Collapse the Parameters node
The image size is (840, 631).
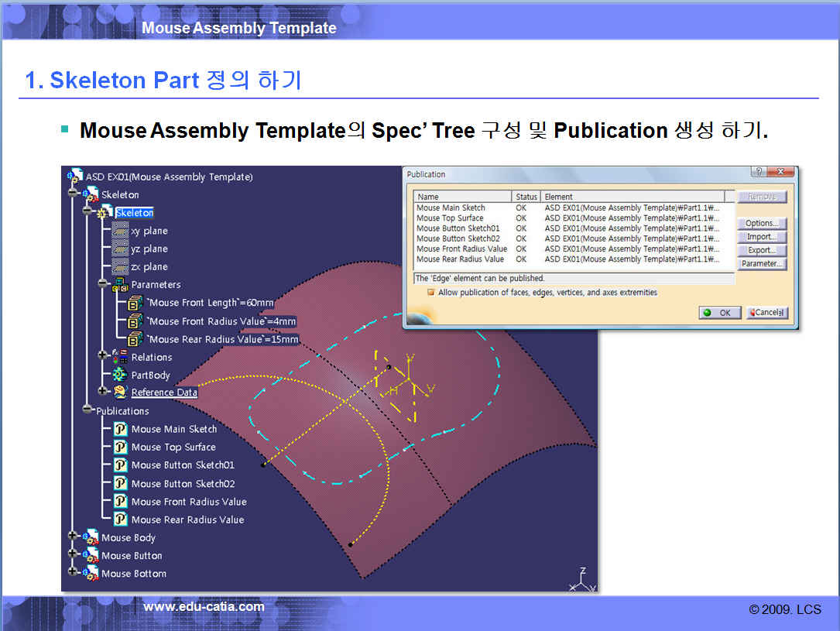[x=102, y=283]
